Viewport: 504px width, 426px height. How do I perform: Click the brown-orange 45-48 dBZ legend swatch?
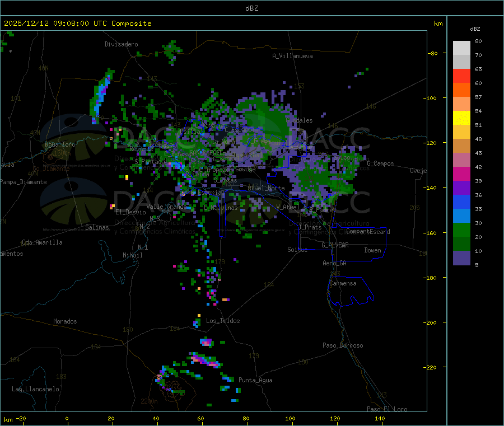(x=461, y=146)
